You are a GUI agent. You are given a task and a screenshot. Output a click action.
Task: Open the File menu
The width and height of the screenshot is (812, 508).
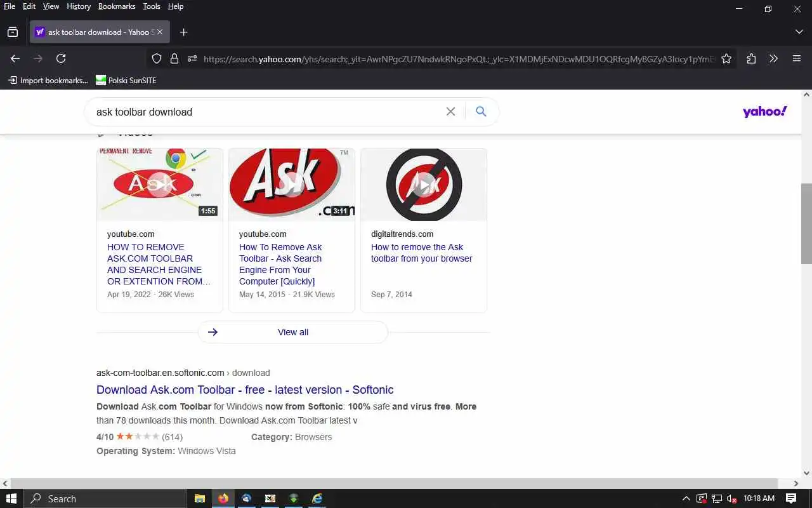click(10, 6)
